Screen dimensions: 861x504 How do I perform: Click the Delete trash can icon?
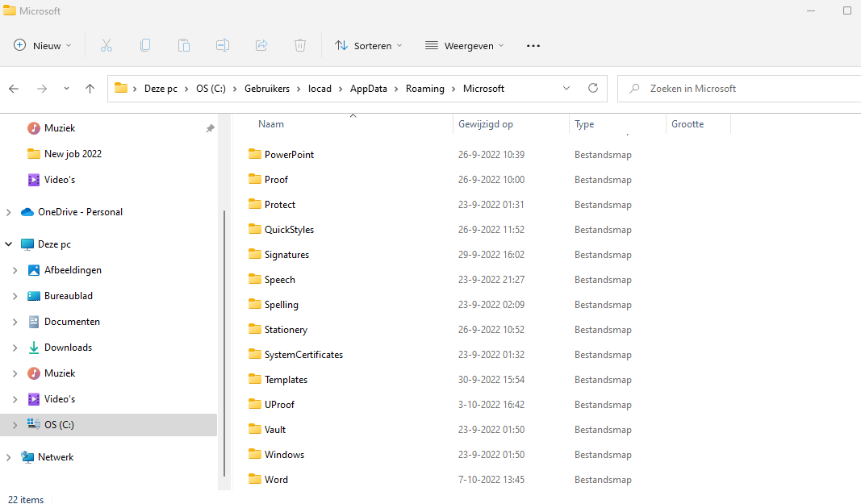pos(300,46)
